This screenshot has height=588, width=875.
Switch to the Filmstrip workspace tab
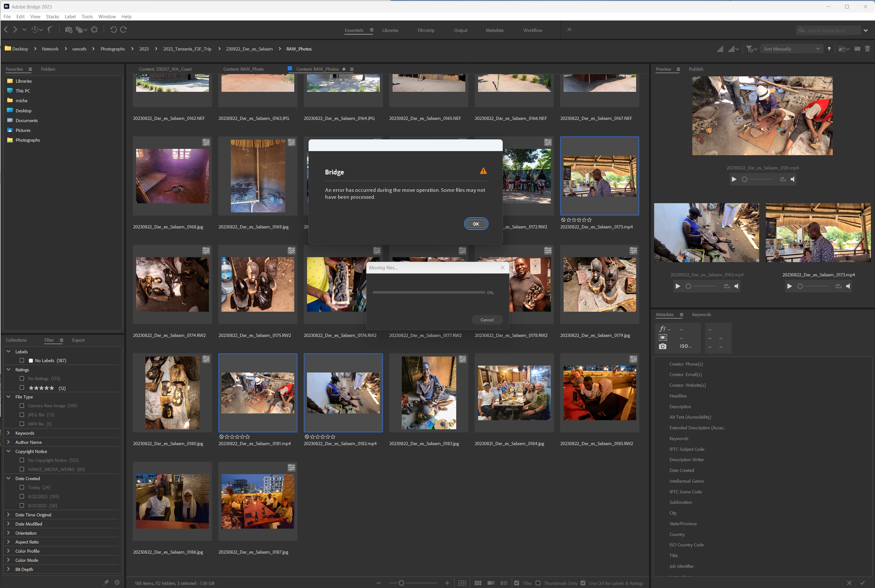pos(426,30)
